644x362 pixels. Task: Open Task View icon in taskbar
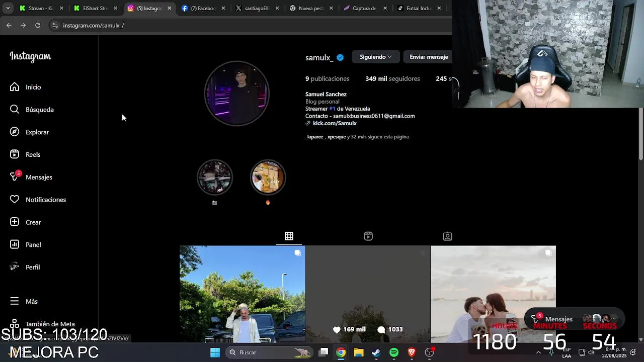(324, 352)
